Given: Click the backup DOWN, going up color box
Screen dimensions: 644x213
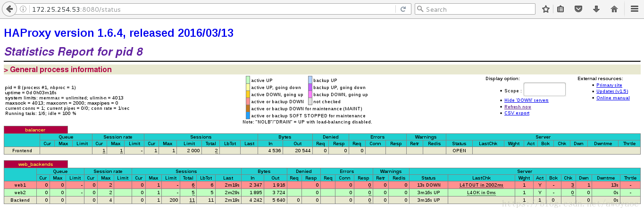Looking at the screenshot, I should pos(310,94).
